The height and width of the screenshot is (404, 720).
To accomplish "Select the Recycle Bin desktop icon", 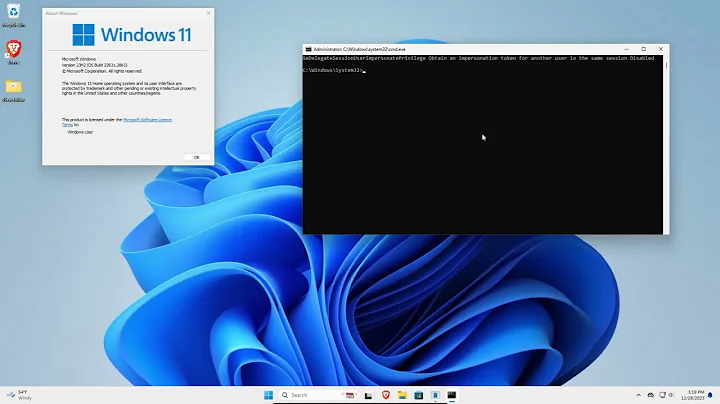I will pos(13,15).
